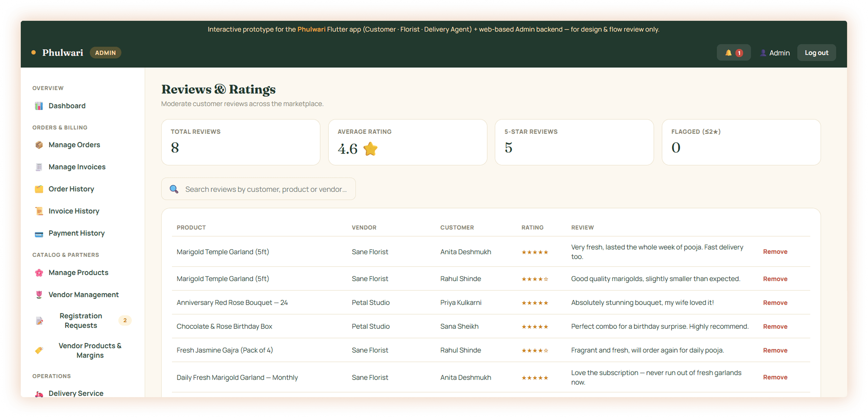Click the Manage Products flower icon
This screenshot has width=868, height=418.
click(x=39, y=273)
